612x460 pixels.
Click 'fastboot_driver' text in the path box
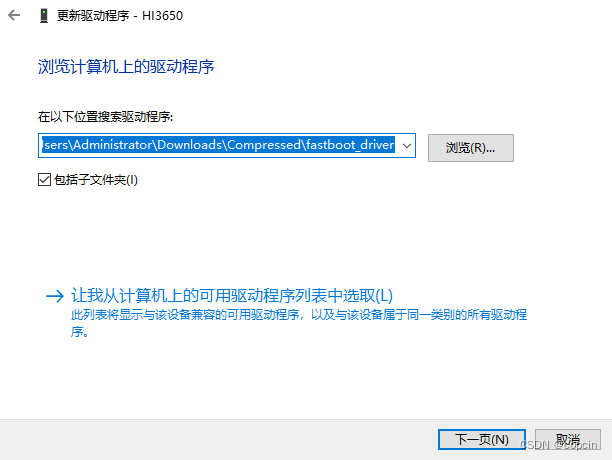coord(350,145)
